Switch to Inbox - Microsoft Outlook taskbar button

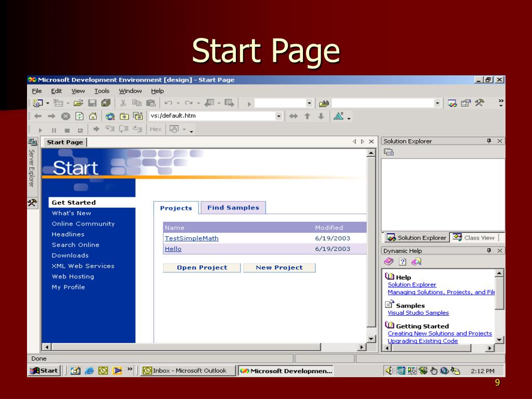click(188, 370)
